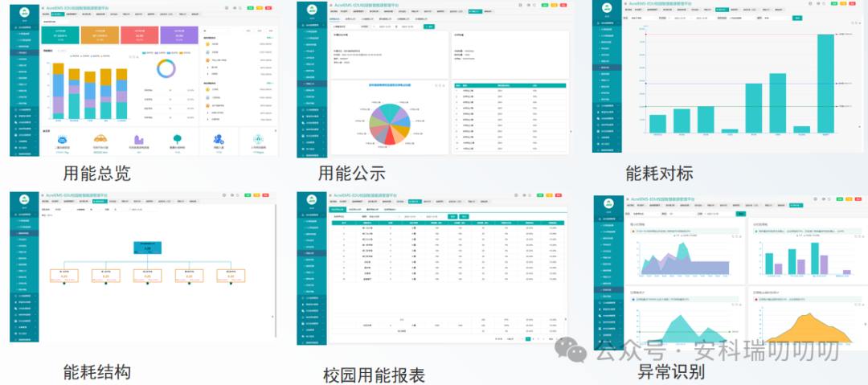Click the platform logo in 能耗结构 sidebar

click(24, 199)
